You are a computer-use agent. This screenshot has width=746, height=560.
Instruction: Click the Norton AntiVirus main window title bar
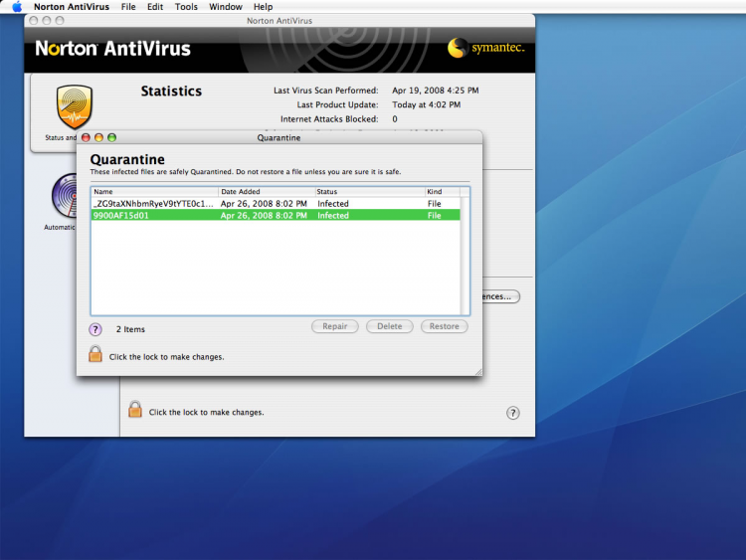(280, 21)
